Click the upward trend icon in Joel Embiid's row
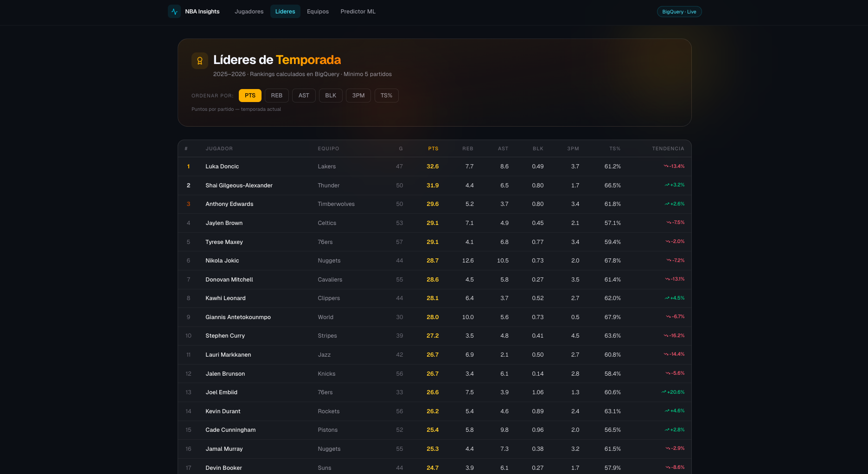This screenshot has height=474, width=868. 664,392
